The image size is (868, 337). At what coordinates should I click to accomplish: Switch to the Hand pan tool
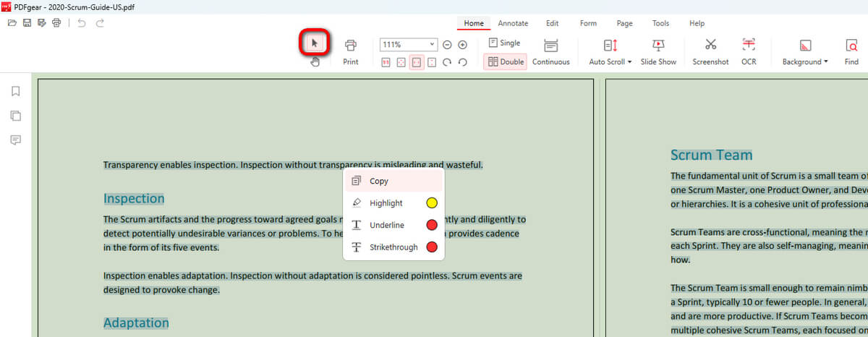315,61
